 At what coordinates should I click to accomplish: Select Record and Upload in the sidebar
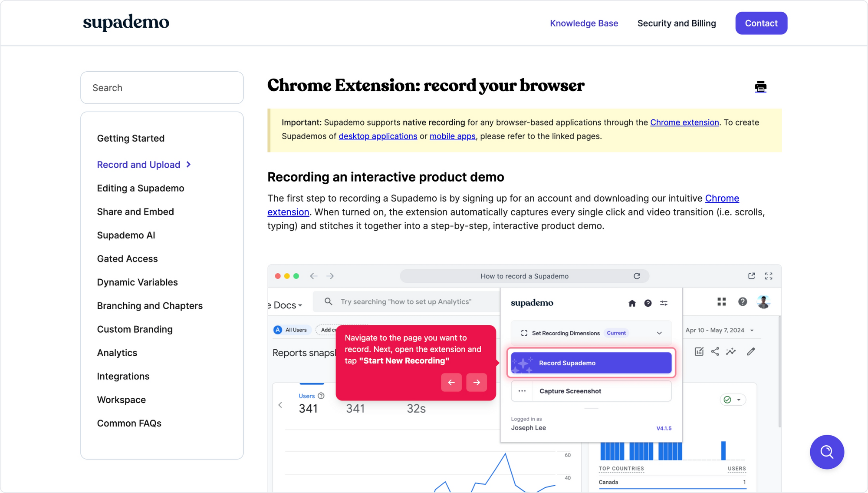coord(138,165)
